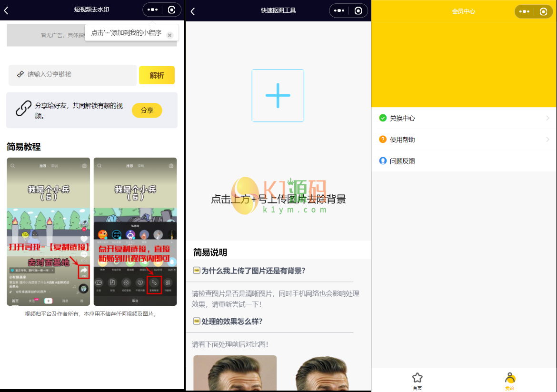Screen dimensions: 557x392
Task: Expand chevron on 兑换中心 row
Action: [x=547, y=118]
